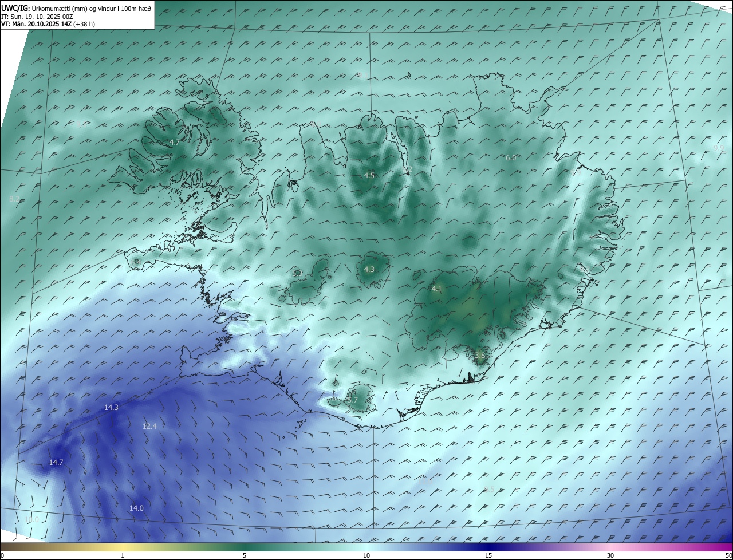Click the 4.3 value label on the central glacier
Viewport: 733px width, 560px height.
coord(369,270)
